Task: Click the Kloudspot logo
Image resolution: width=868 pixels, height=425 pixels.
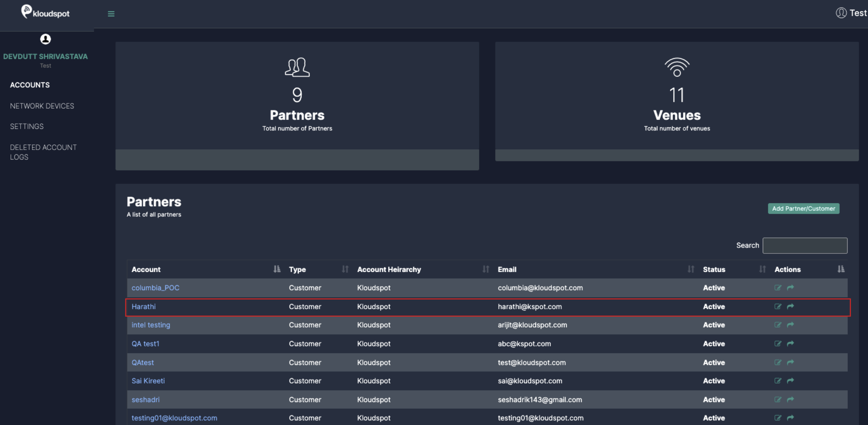Action: click(x=45, y=12)
